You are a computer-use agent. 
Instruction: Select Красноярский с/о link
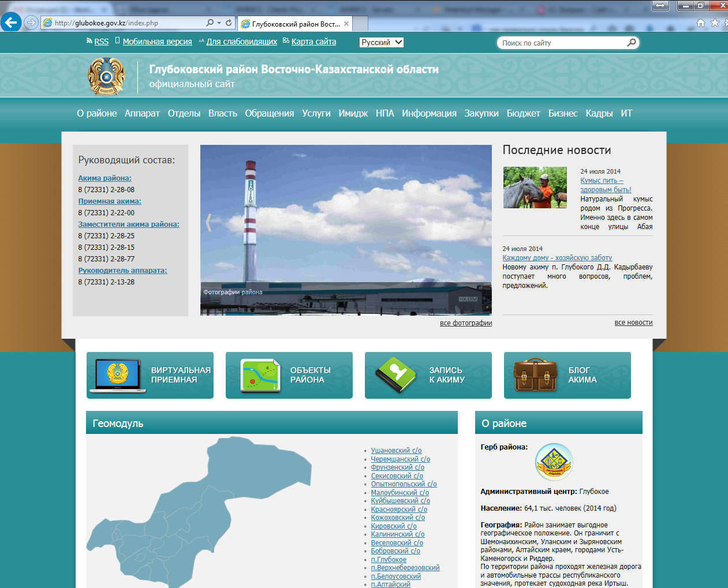point(399,510)
